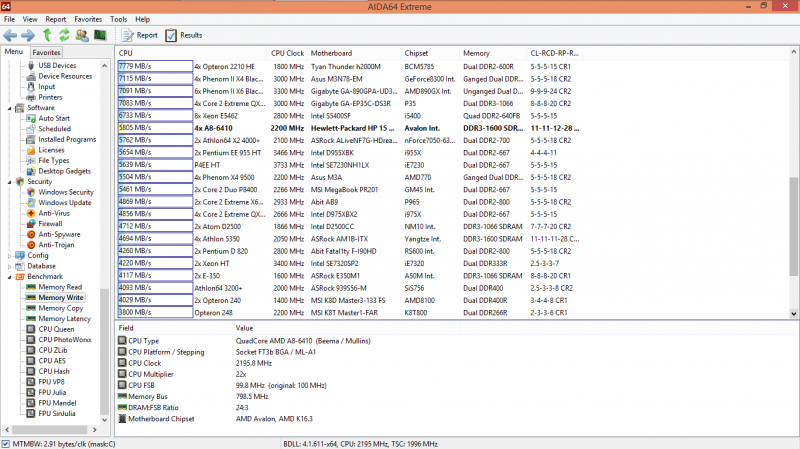Open the View menu
800x449 pixels.
pyautogui.click(x=30, y=19)
